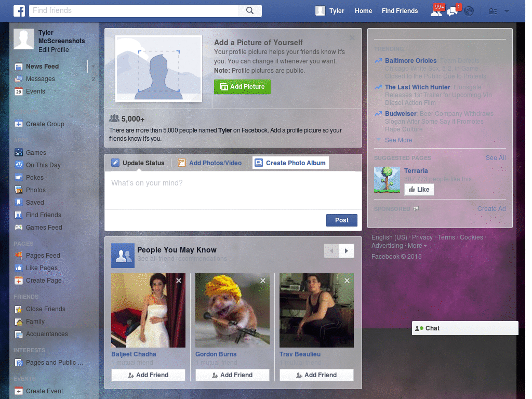The height and width of the screenshot is (399, 532).
Task: Click the Close Friends star icon
Action: coord(19,309)
